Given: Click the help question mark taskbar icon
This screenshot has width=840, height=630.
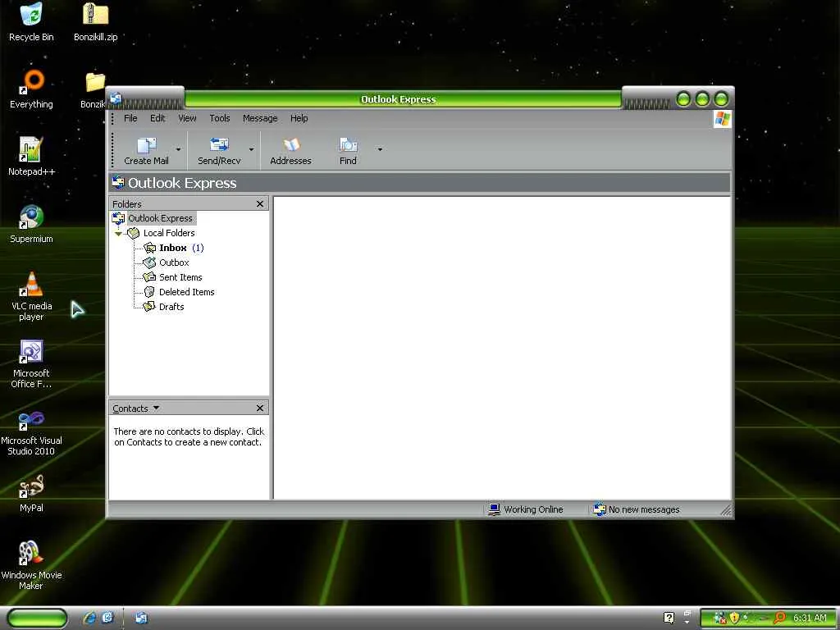Looking at the screenshot, I should tap(669, 618).
